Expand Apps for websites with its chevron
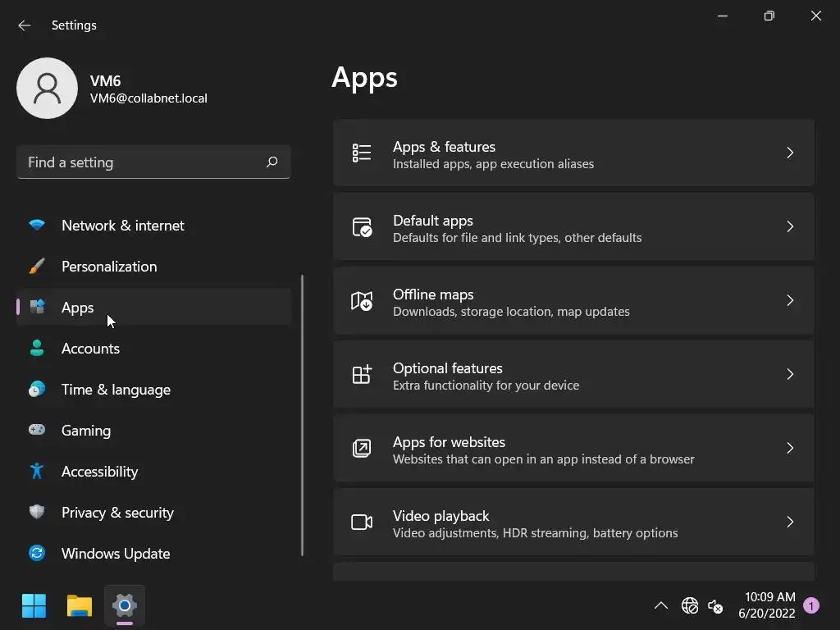This screenshot has width=840, height=630. pyautogui.click(x=790, y=448)
